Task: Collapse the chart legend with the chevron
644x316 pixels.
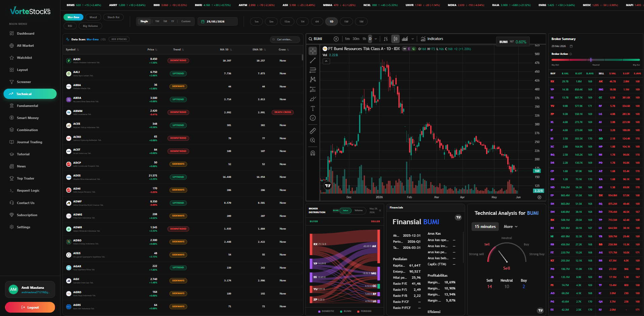Action: click(326, 62)
